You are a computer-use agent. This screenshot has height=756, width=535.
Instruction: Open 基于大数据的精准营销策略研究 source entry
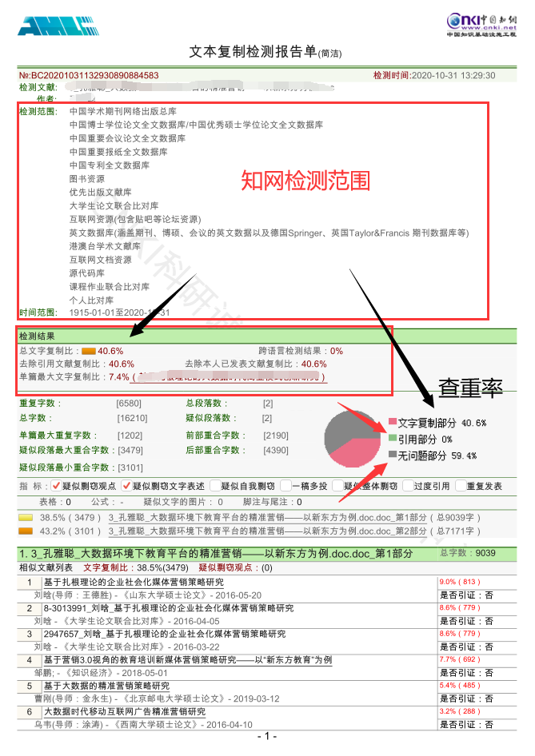[106, 686]
